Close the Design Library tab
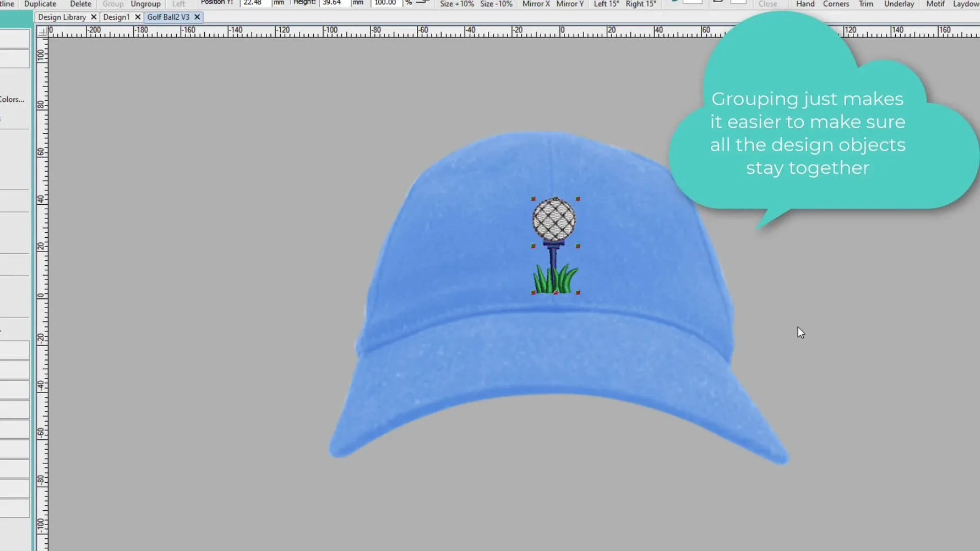Viewport: 980px width, 551px height. pos(94,17)
